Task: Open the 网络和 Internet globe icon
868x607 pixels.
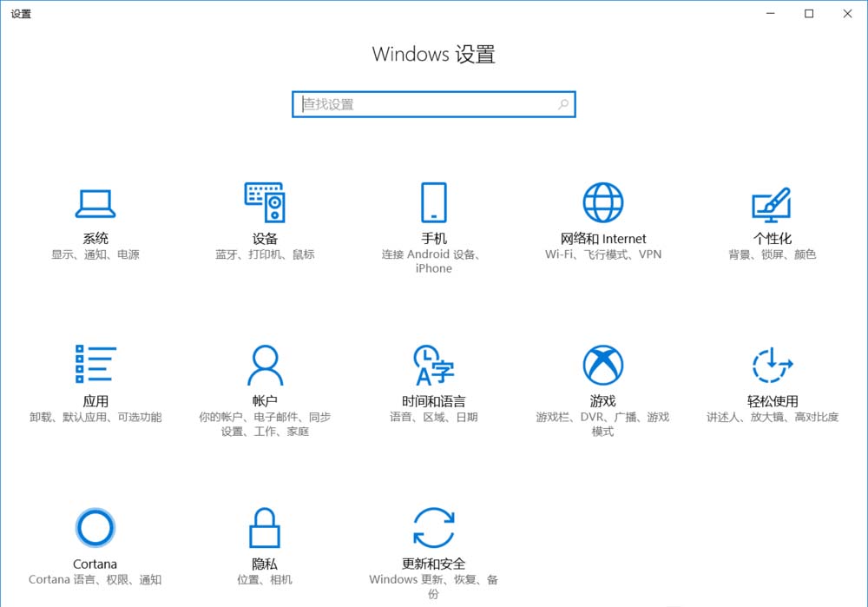Action: pos(603,202)
